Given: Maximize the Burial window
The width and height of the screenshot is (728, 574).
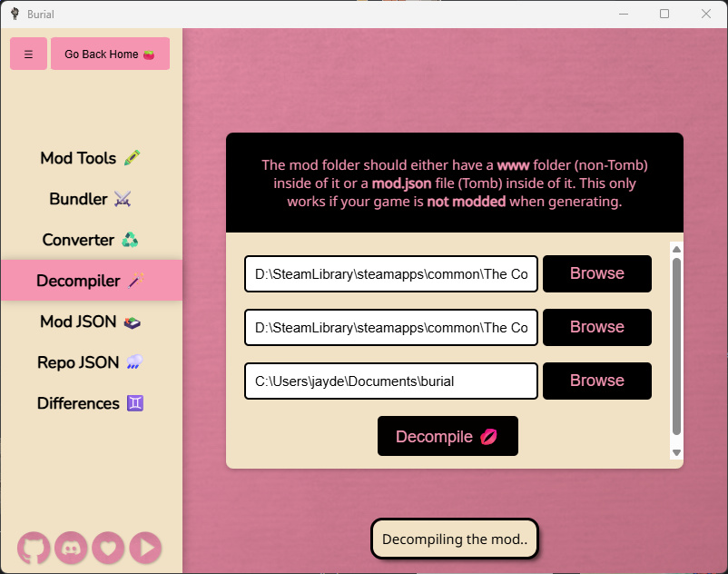Looking at the screenshot, I should tap(664, 14).
